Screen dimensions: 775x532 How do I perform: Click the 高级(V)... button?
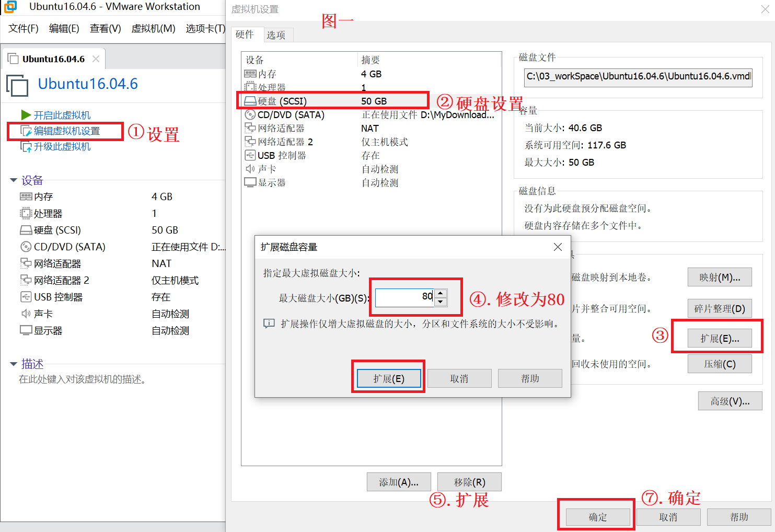[730, 401]
